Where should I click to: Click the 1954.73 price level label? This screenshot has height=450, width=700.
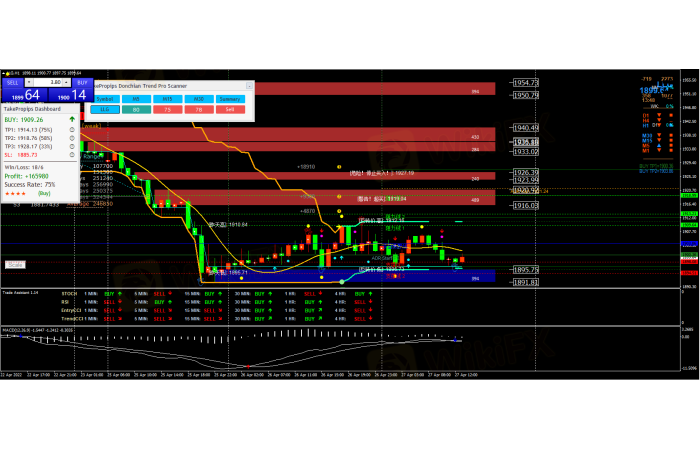[526, 83]
